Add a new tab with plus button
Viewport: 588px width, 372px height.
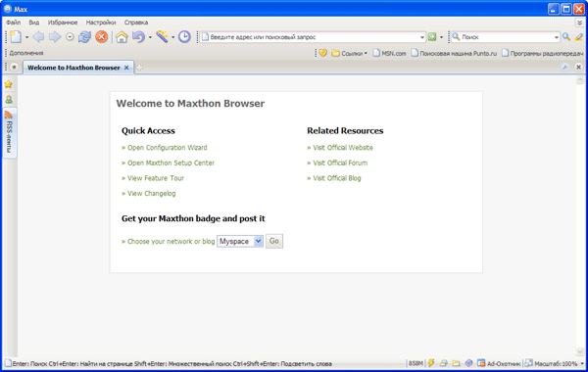[139, 68]
